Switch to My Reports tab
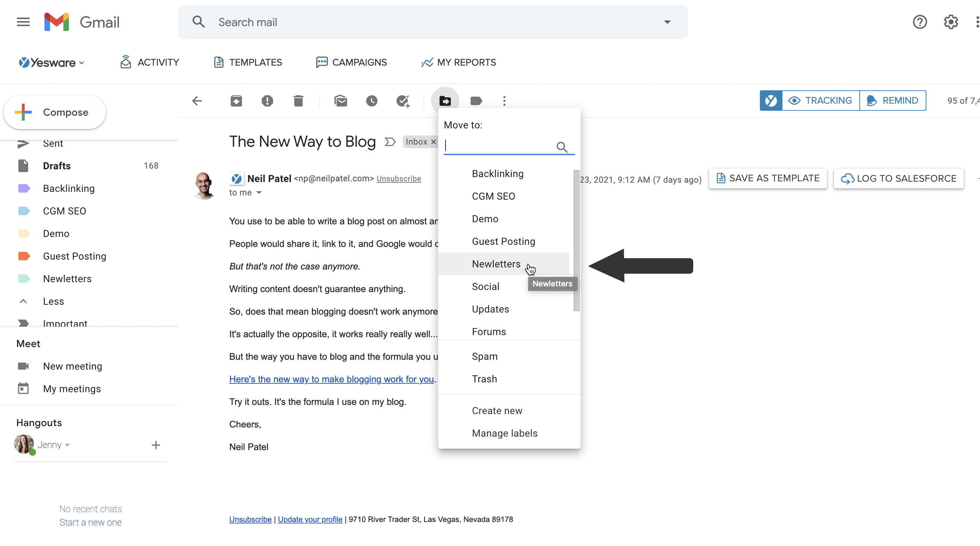Image resolution: width=980 pixels, height=546 pixels. pyautogui.click(x=458, y=62)
